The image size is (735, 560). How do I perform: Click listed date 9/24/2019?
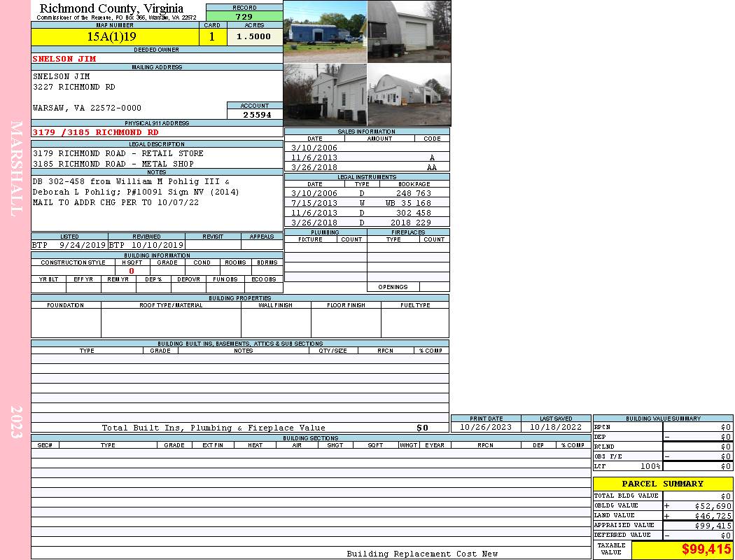pyautogui.click(x=83, y=245)
